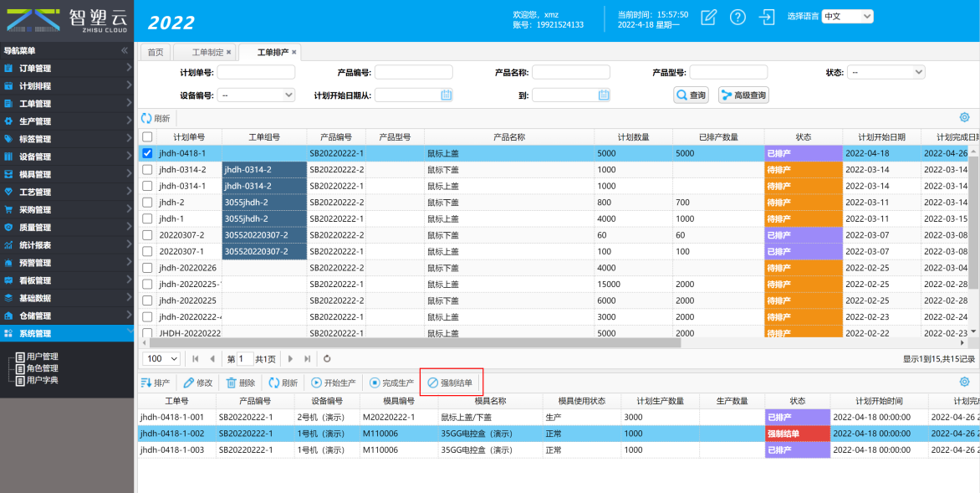Click the 修改 toolbar button

[x=198, y=383]
